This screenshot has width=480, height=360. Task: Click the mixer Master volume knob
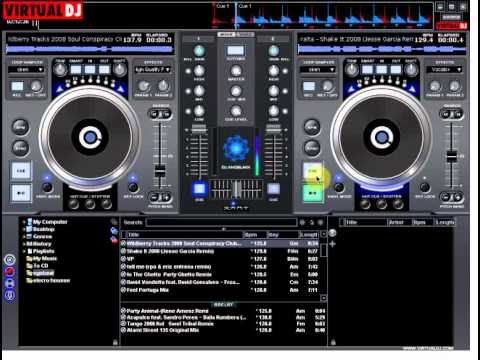tap(236, 71)
